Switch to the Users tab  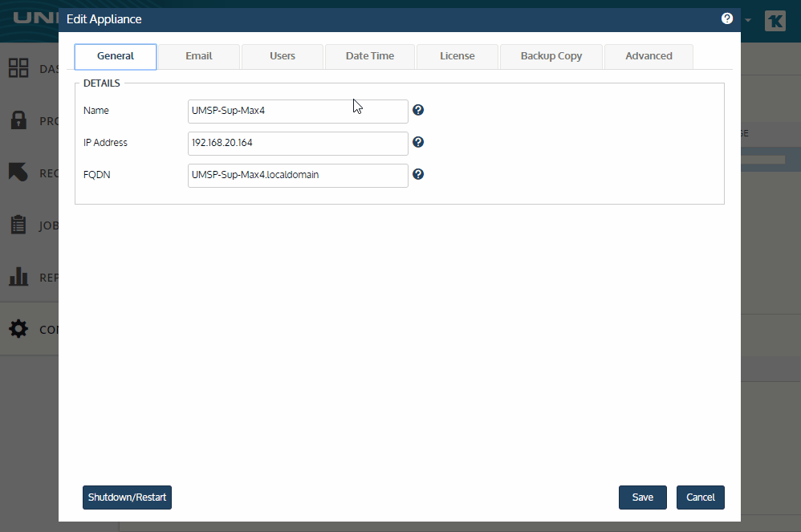tap(283, 56)
